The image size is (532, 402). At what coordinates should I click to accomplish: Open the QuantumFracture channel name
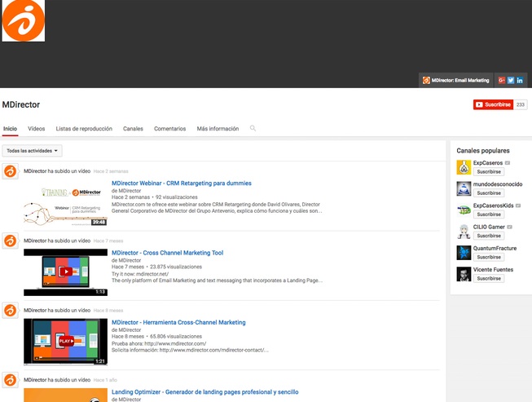tap(495, 249)
